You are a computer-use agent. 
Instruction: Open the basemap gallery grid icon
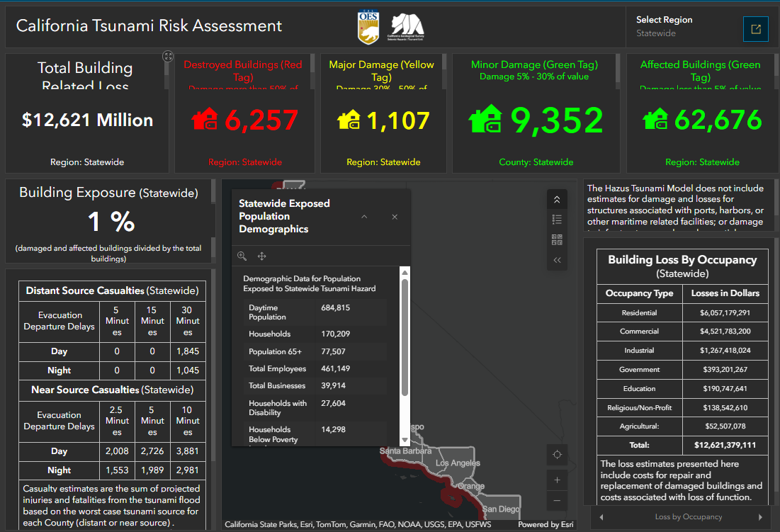557,239
